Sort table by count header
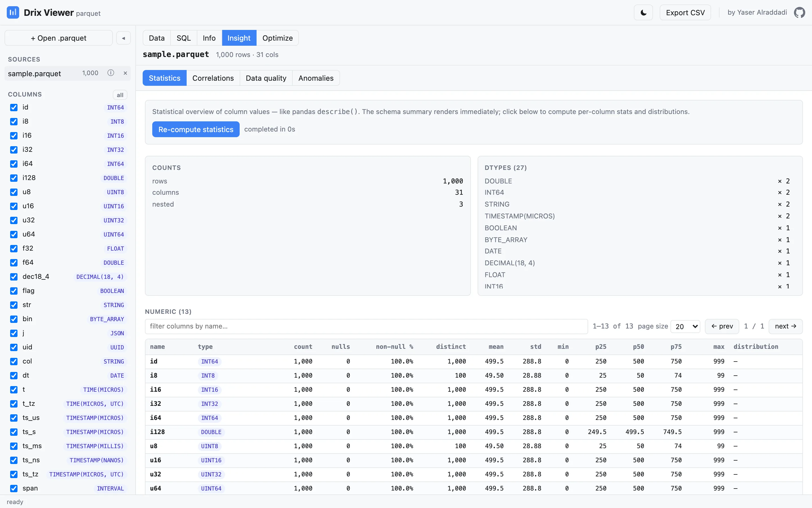Screen dimensions: 812x508 (303, 347)
